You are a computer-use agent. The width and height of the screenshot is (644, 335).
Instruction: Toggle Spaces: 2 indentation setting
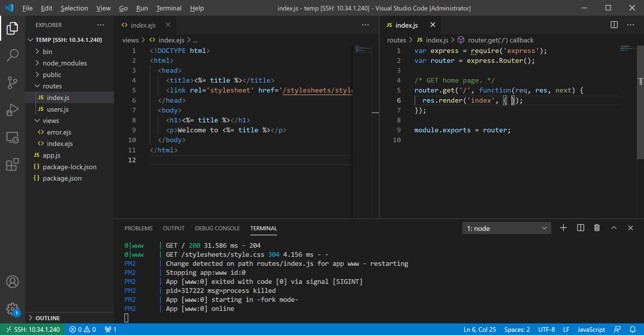click(x=517, y=329)
